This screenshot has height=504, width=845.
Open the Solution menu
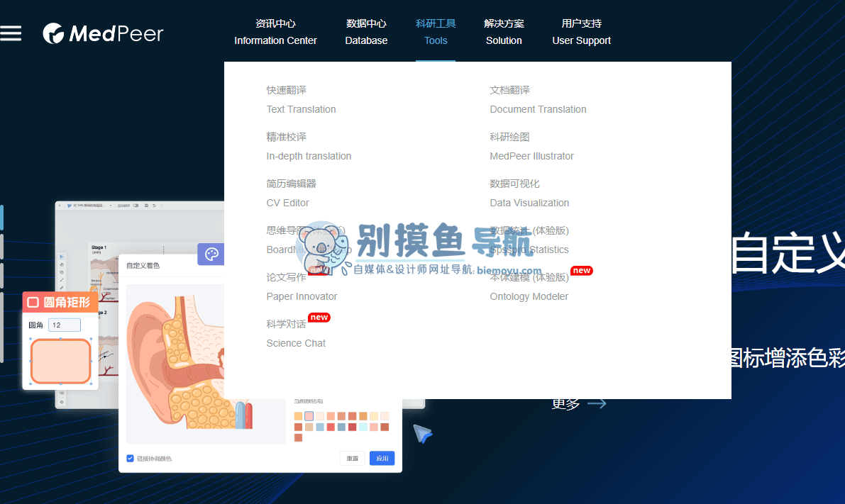pos(504,32)
